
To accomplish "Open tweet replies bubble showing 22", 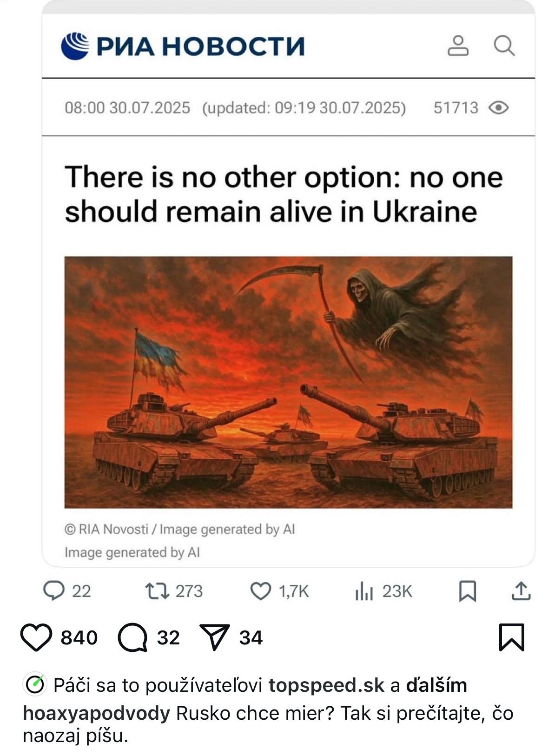I will coord(54,591).
